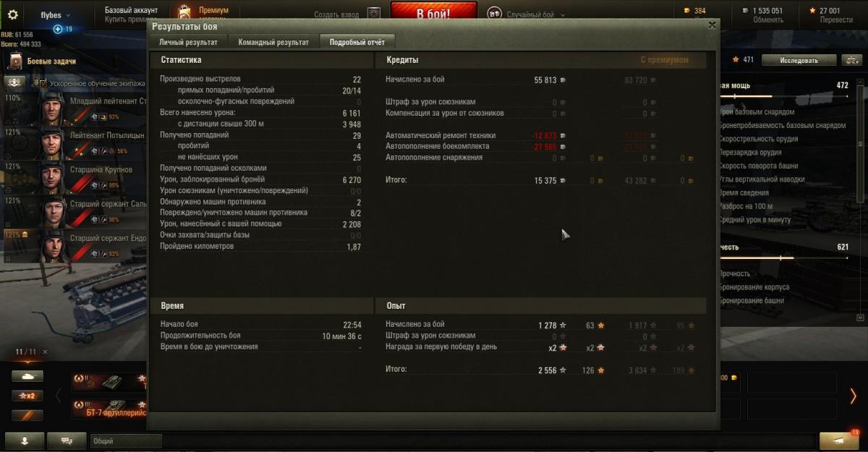Toggle the orange stripe elite filter button
Image resolution: width=868 pixels, height=452 pixels.
coord(27,416)
